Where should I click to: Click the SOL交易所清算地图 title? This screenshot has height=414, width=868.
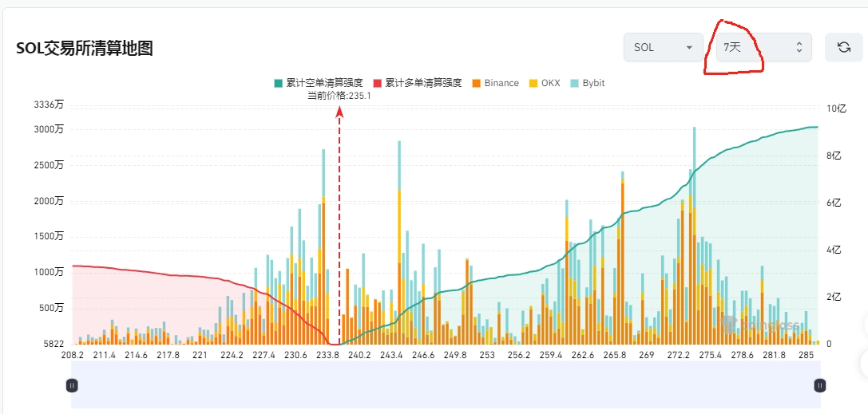(85, 48)
